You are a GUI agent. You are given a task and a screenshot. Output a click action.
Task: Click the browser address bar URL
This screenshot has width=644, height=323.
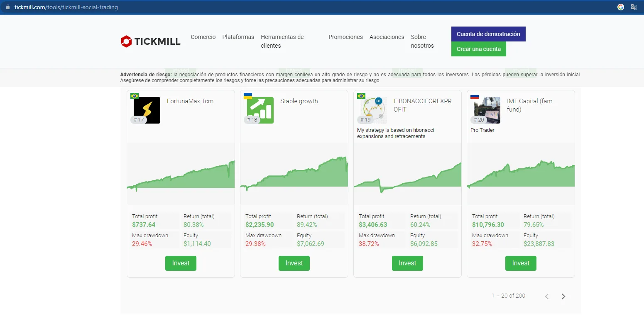tap(66, 7)
